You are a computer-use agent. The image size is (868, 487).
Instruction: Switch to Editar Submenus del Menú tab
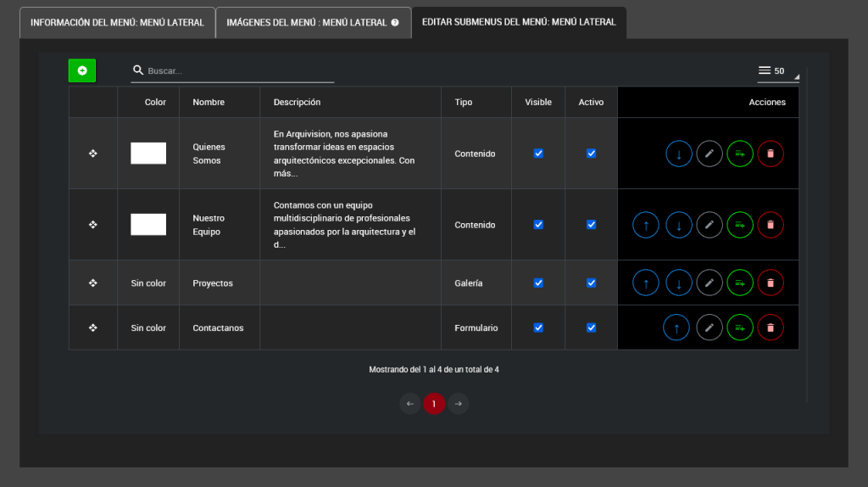pyautogui.click(x=519, y=23)
